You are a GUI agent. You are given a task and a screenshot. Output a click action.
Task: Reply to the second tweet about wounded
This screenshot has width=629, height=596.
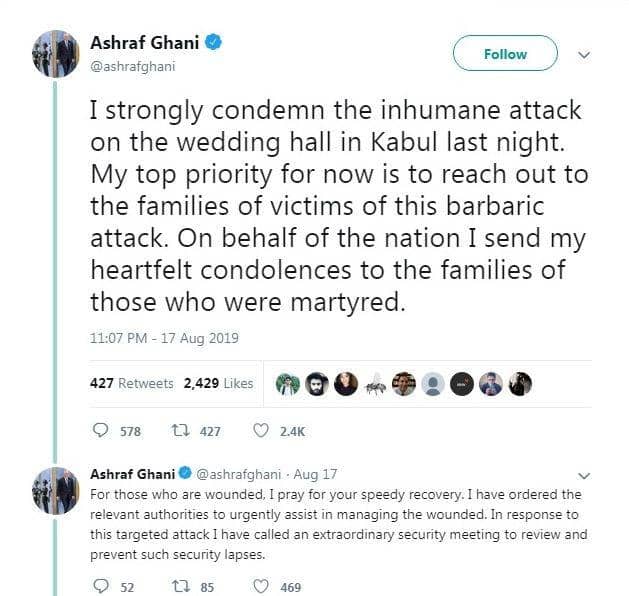(100, 587)
